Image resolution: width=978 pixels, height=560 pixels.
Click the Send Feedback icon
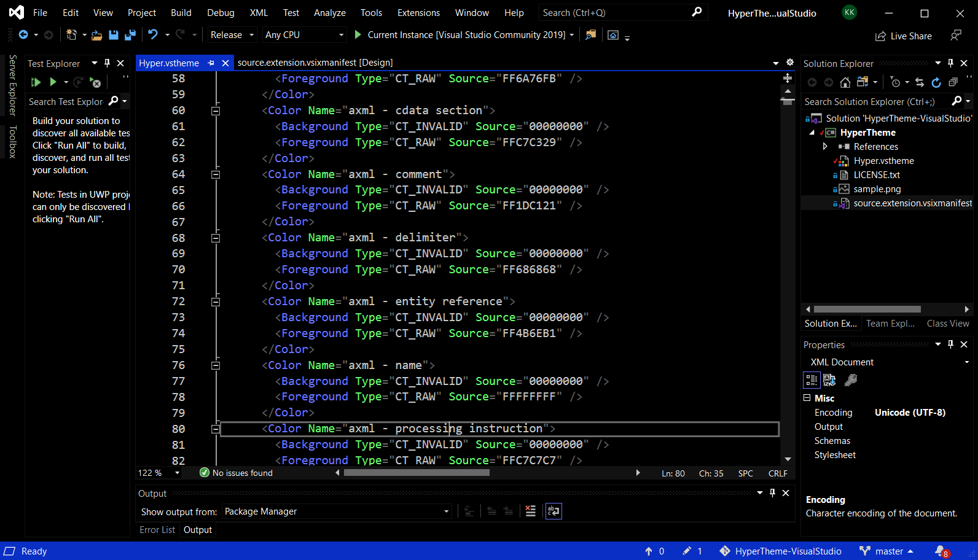click(x=956, y=36)
